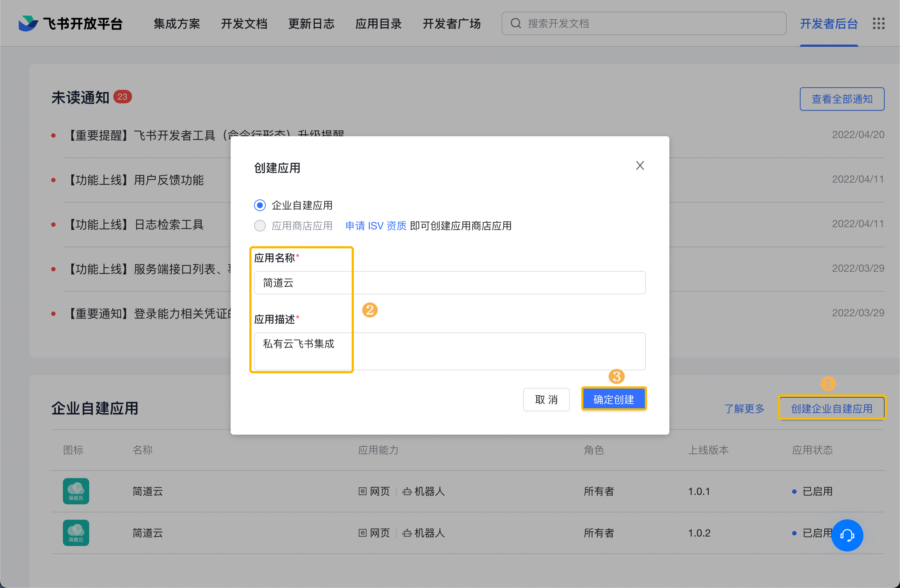The height and width of the screenshot is (588, 900).
Task: Open the nine-dot apps grid icon
Action: pyautogui.click(x=878, y=23)
